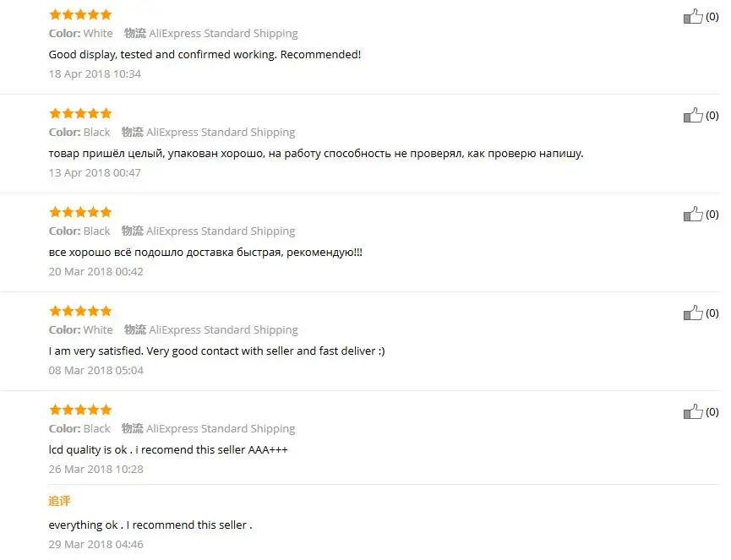
Task: Click the like count beside "I am very satisfied"
Action: pos(712,313)
